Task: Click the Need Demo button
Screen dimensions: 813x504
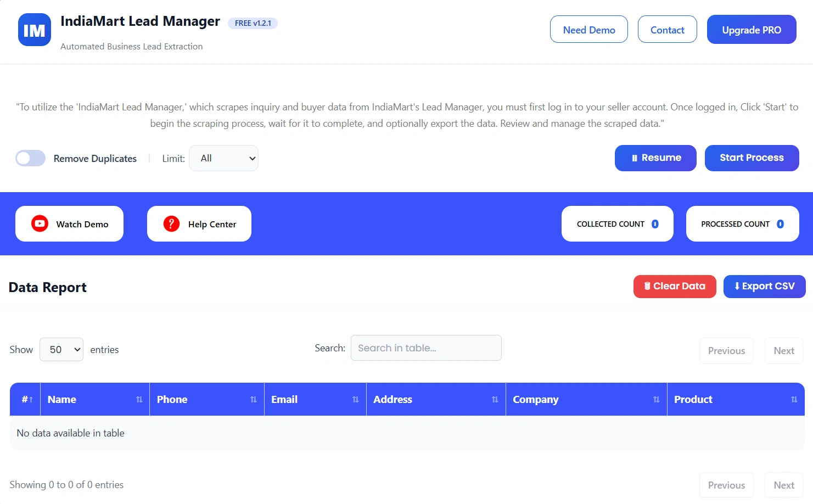Action: click(x=589, y=30)
